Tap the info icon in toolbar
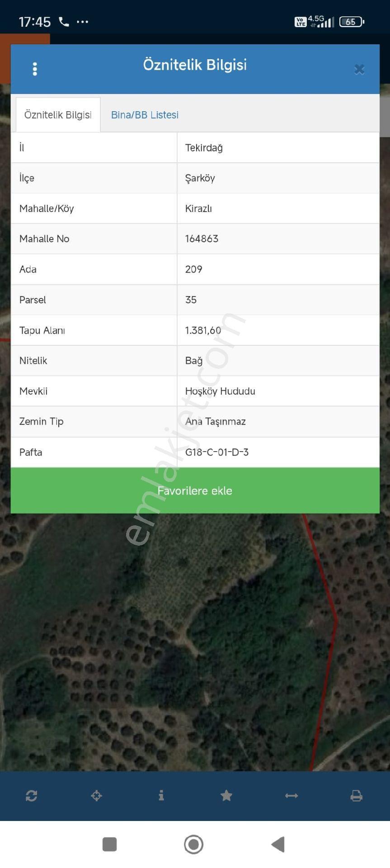 [x=161, y=796]
